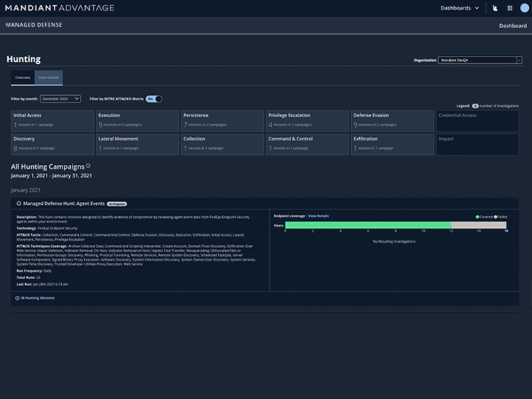This screenshot has width=532, height=399.
Task: Switch to the Overview tab
Action: click(23, 78)
